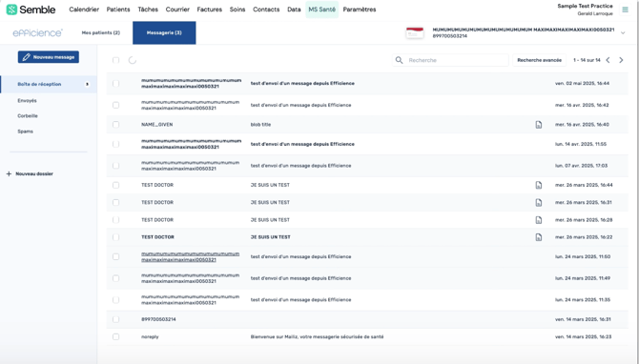Switch to Mes patients (2) tab
The image size is (639, 364).
point(101,32)
